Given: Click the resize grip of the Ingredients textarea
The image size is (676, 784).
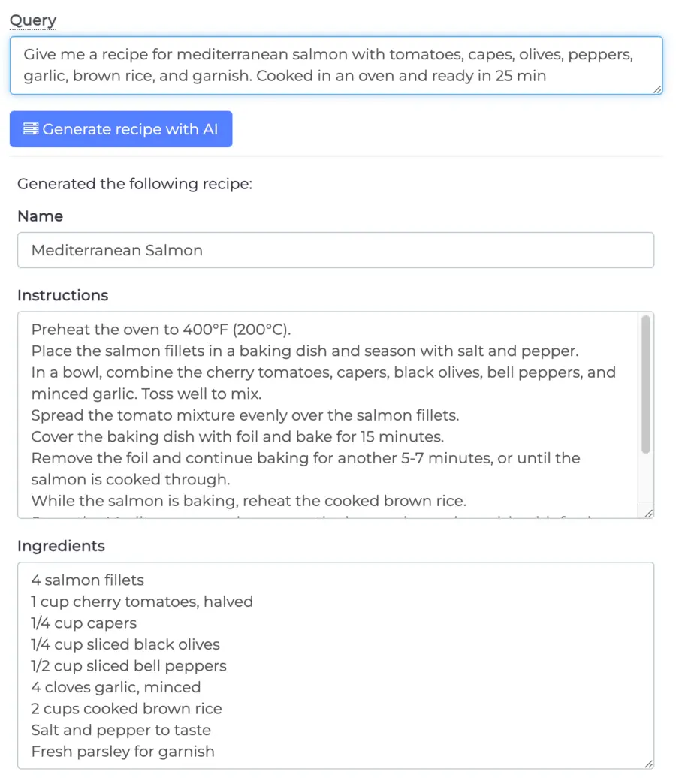Looking at the screenshot, I should (x=650, y=763).
